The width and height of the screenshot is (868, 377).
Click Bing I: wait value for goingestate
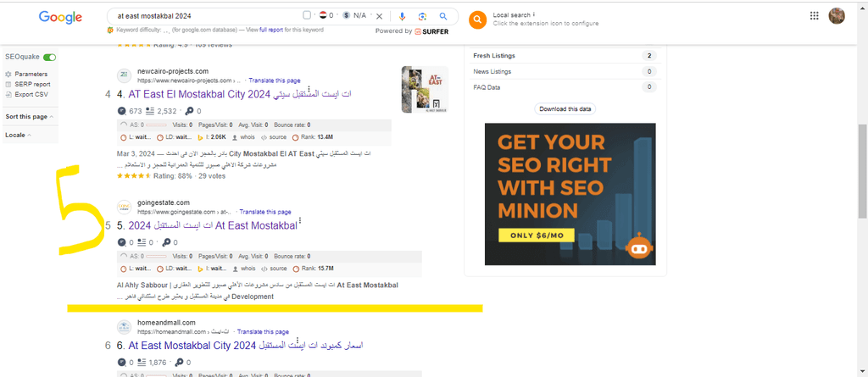212,269
